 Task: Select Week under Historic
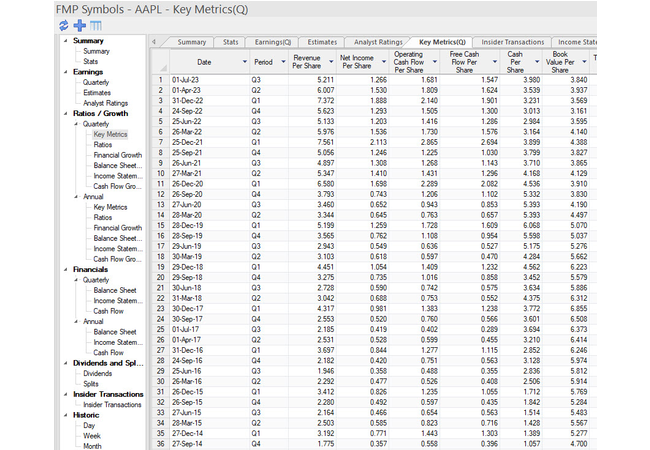[92, 435]
